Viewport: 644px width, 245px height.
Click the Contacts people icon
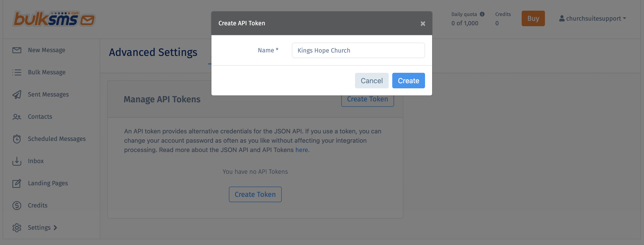[17, 117]
